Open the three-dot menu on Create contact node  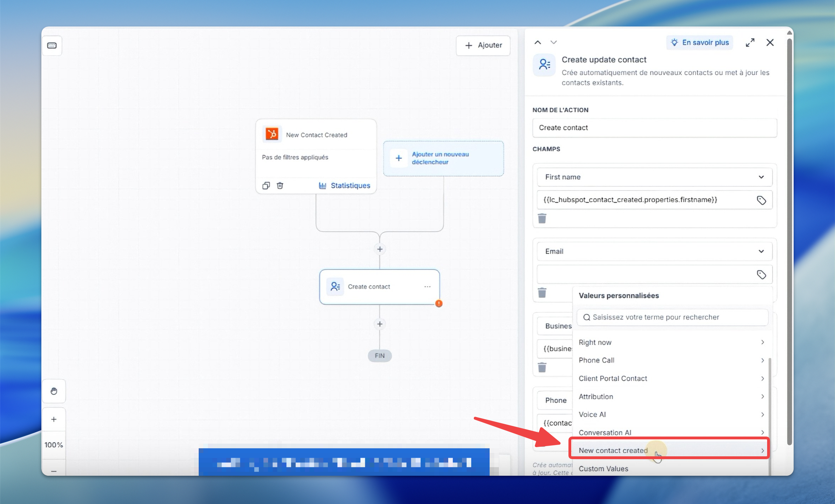pyautogui.click(x=427, y=287)
